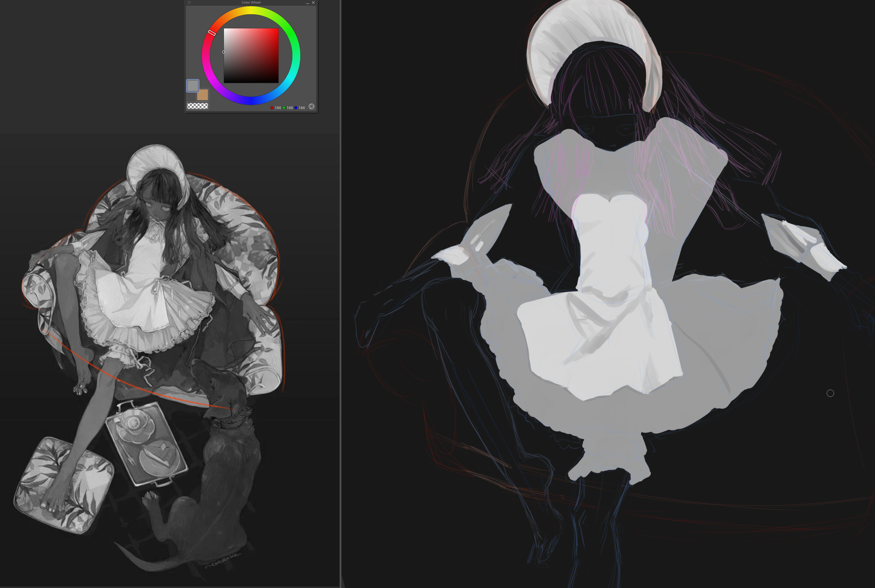Viewport: 875px width, 588px height.
Task: Pick pure red in the square's top-right corner
Action: pyautogui.click(x=278, y=29)
